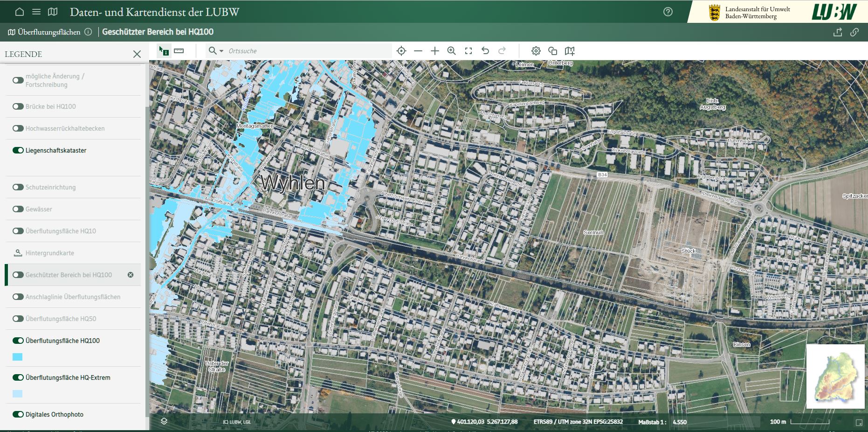Disable the Liegenschaftskataster layer

pos(18,150)
